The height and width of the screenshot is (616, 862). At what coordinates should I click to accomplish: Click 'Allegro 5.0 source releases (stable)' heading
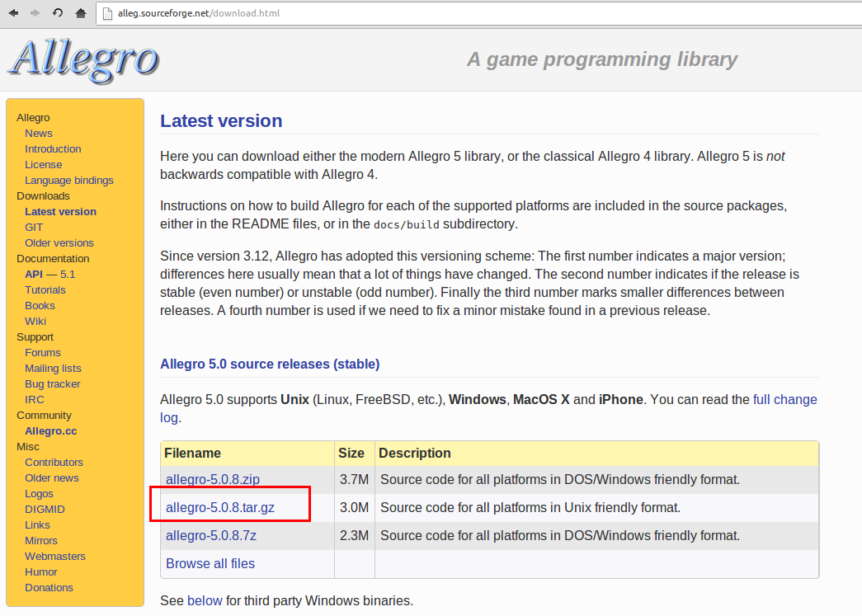point(270,364)
